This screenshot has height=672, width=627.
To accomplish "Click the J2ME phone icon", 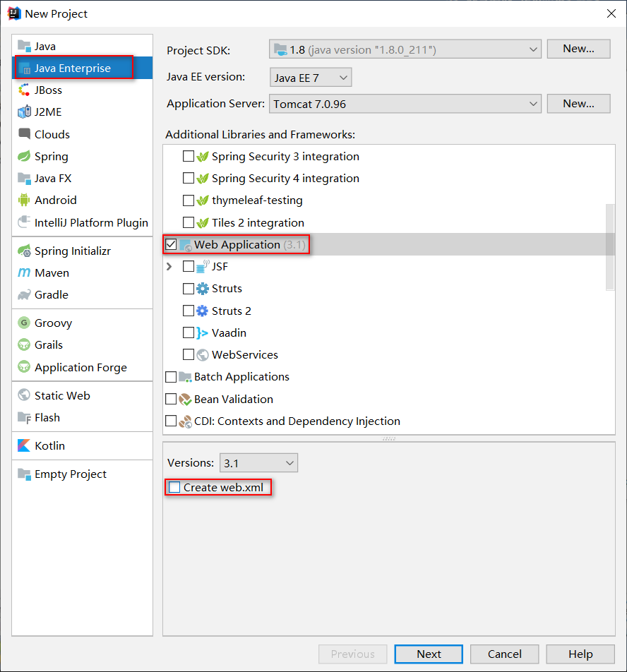I will (24, 112).
